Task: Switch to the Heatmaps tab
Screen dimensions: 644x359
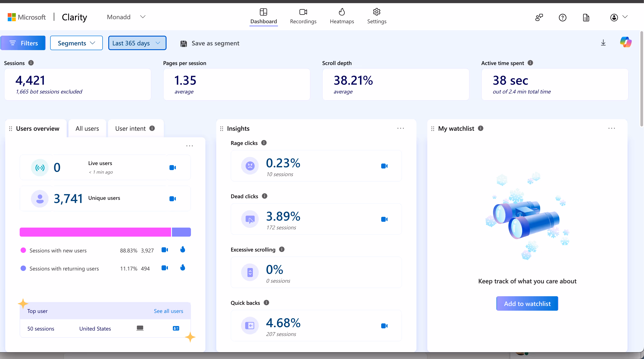Action: click(342, 16)
